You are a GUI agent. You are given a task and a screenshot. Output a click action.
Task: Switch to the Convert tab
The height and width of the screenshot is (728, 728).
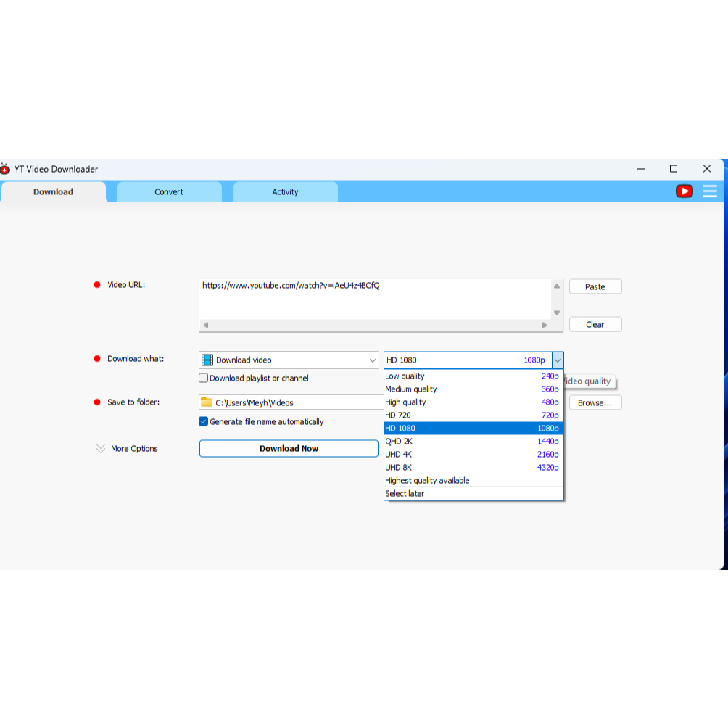point(169,192)
